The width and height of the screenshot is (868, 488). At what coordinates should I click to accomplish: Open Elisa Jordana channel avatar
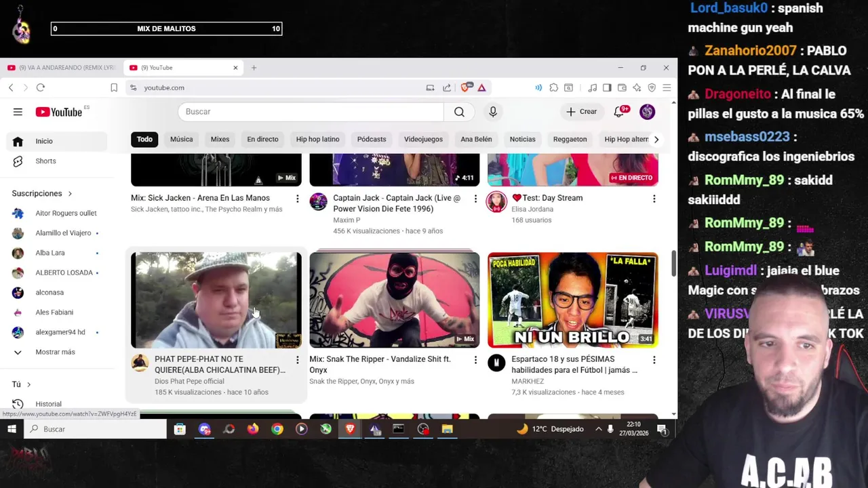(x=496, y=202)
